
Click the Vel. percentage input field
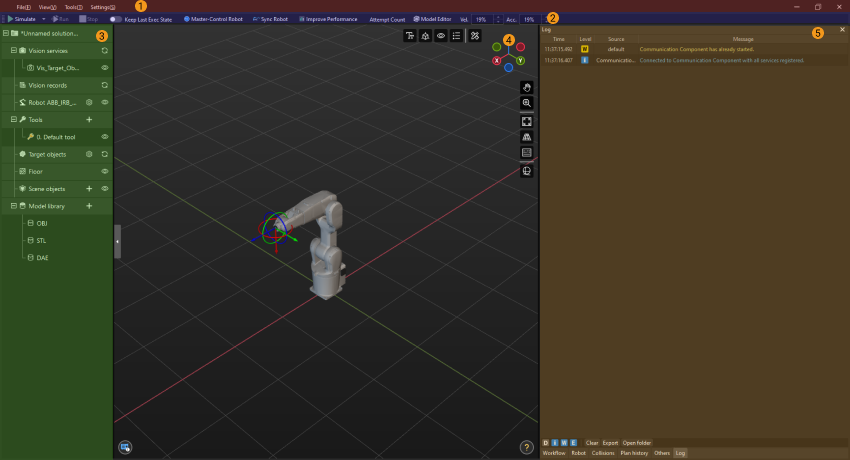481,19
